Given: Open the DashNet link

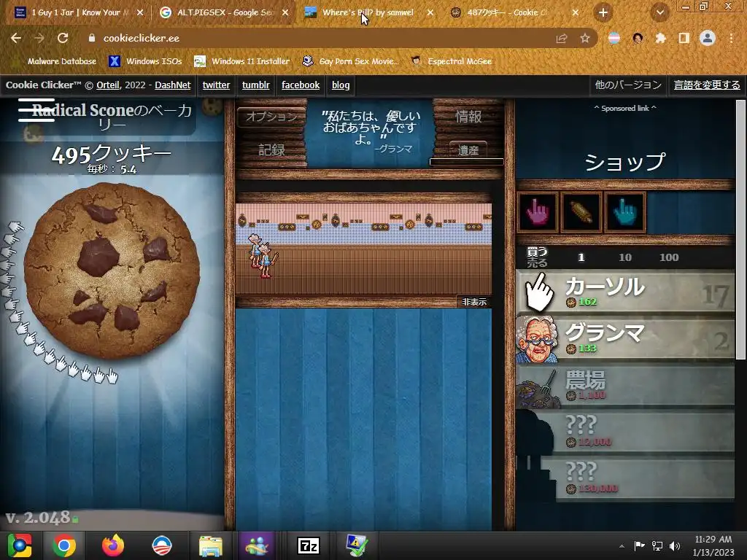Looking at the screenshot, I should (x=172, y=85).
